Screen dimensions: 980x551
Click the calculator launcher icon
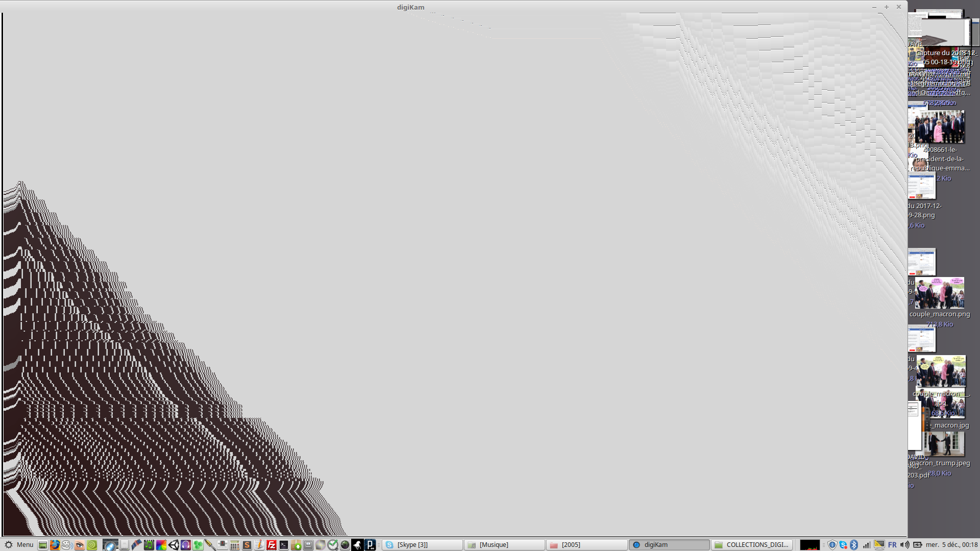pyautogui.click(x=235, y=545)
